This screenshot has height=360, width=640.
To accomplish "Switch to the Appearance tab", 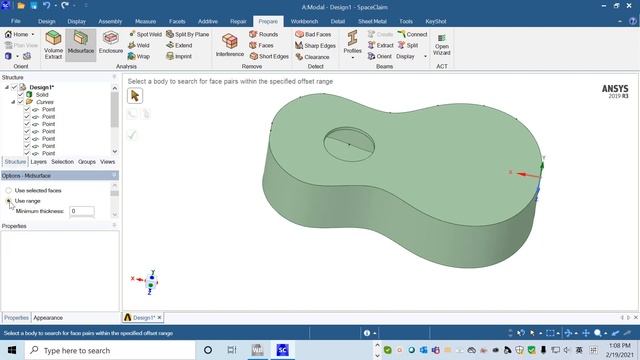I will [48, 318].
